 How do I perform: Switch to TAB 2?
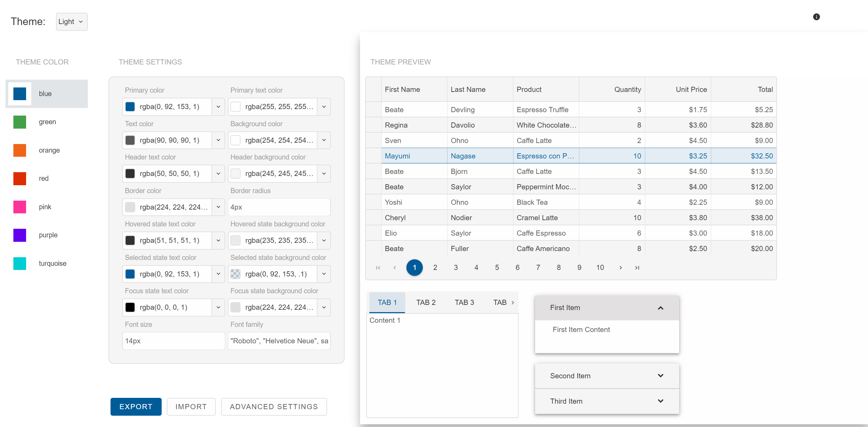point(426,303)
